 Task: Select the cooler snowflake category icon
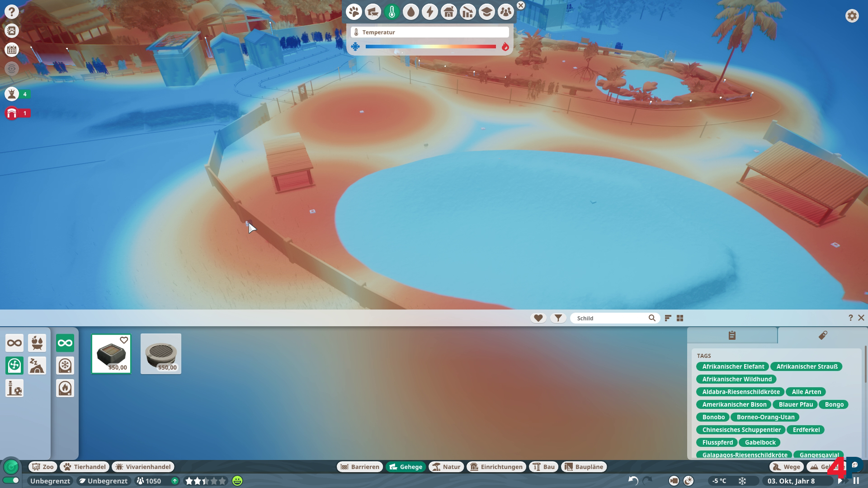click(65, 366)
